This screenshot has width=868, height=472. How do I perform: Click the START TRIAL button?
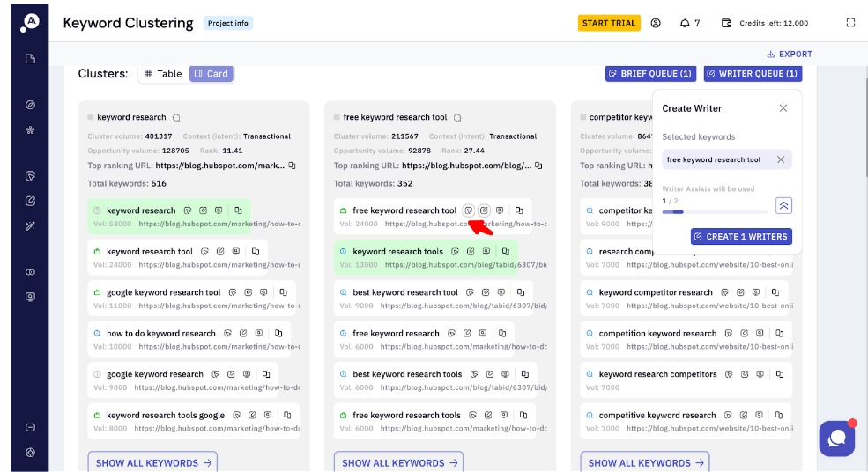click(609, 23)
